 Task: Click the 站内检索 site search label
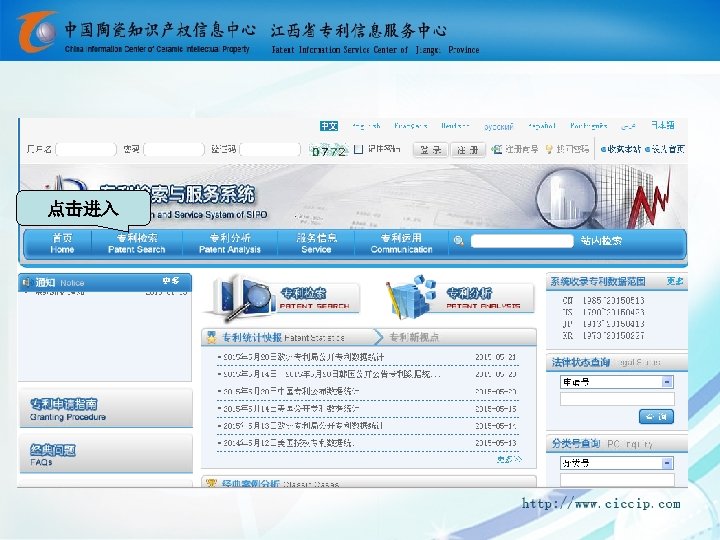click(x=601, y=241)
